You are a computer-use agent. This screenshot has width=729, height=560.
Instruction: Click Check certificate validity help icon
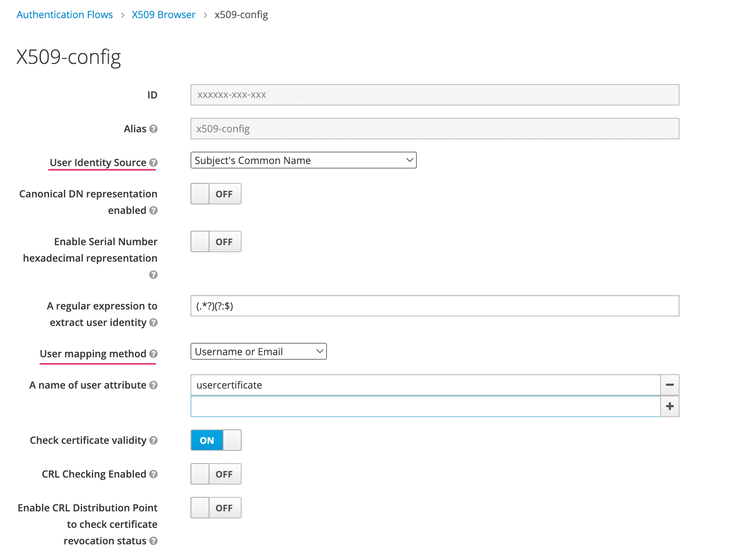click(153, 441)
